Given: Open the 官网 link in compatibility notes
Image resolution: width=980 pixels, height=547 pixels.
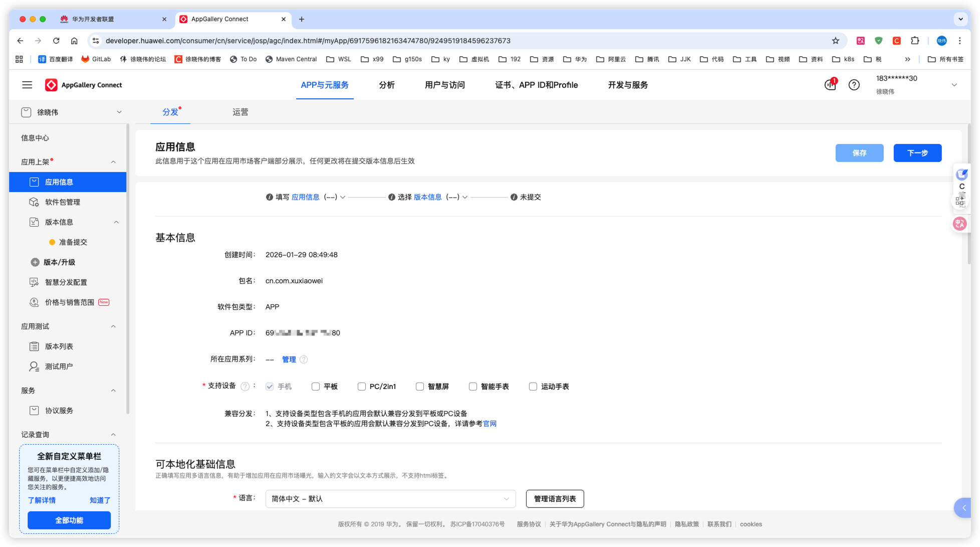Looking at the screenshot, I should click(x=489, y=424).
